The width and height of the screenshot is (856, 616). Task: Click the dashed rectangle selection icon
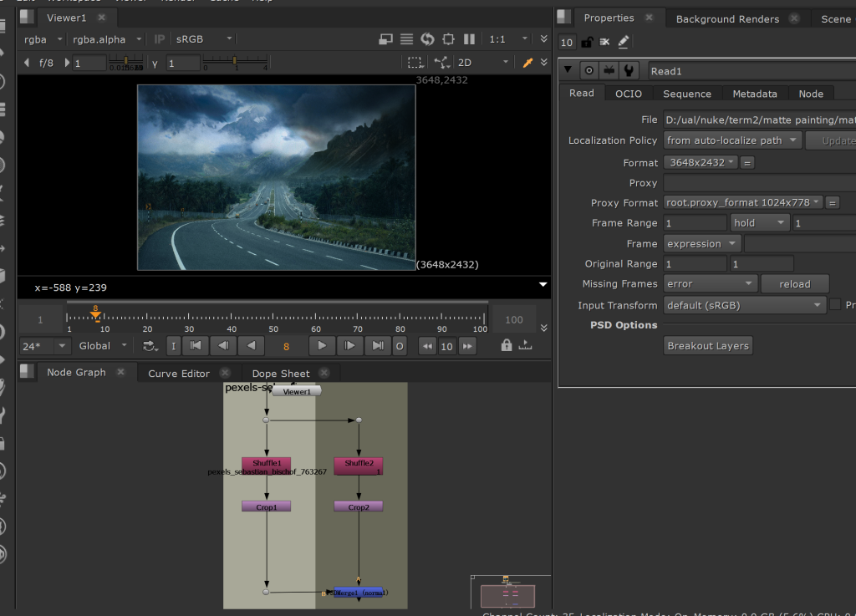(x=415, y=63)
